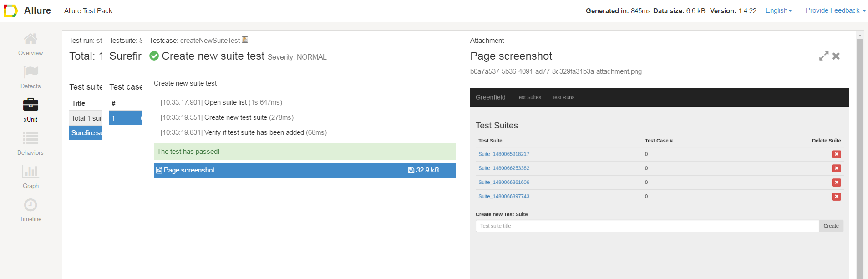Click the Create new suite test heading

(213, 56)
